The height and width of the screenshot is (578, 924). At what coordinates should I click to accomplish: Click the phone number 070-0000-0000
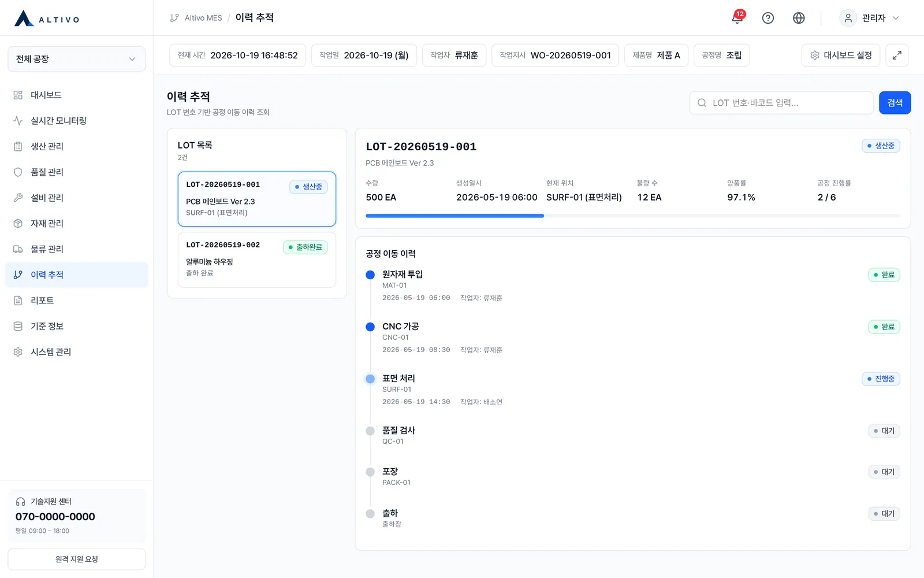click(55, 517)
